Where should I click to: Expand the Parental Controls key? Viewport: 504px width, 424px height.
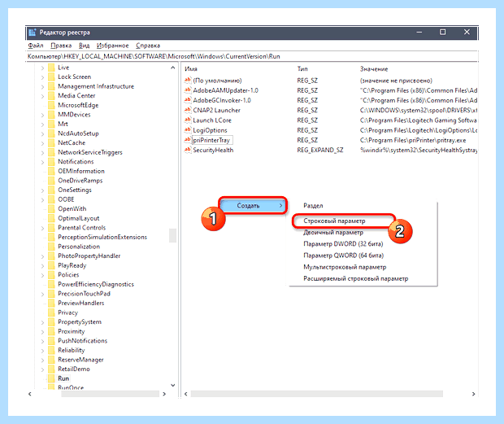(x=42, y=228)
